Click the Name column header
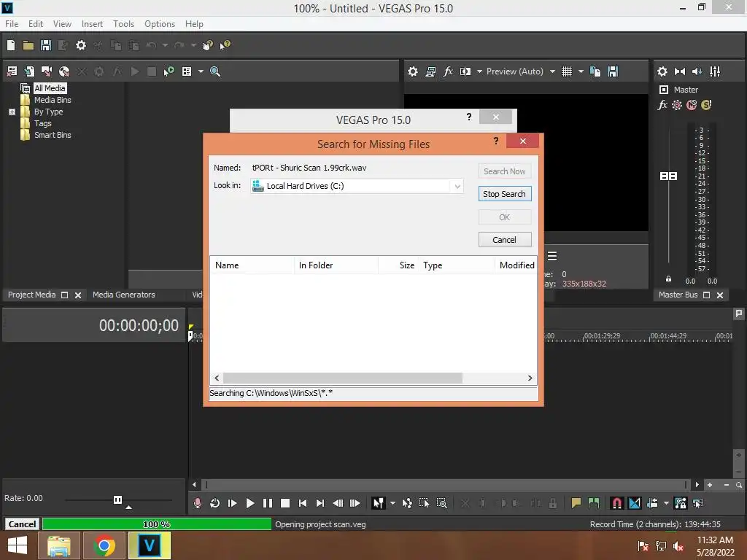The height and width of the screenshot is (560, 747). [x=252, y=265]
